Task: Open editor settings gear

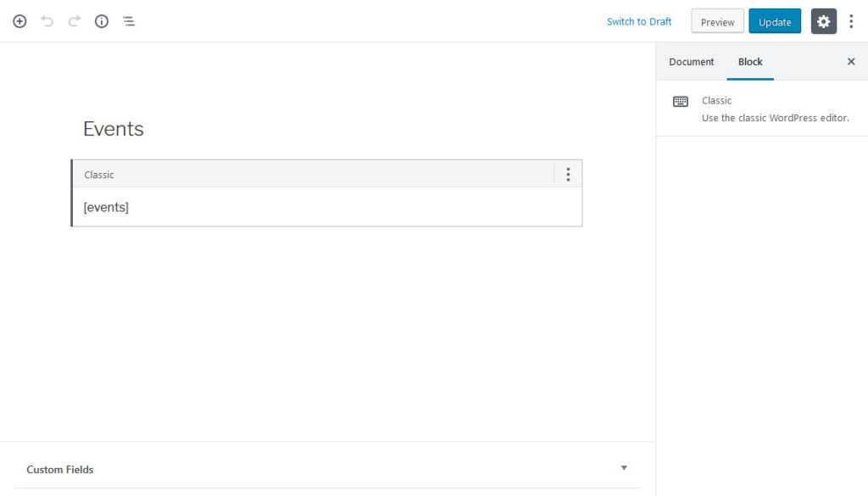Action: (823, 21)
